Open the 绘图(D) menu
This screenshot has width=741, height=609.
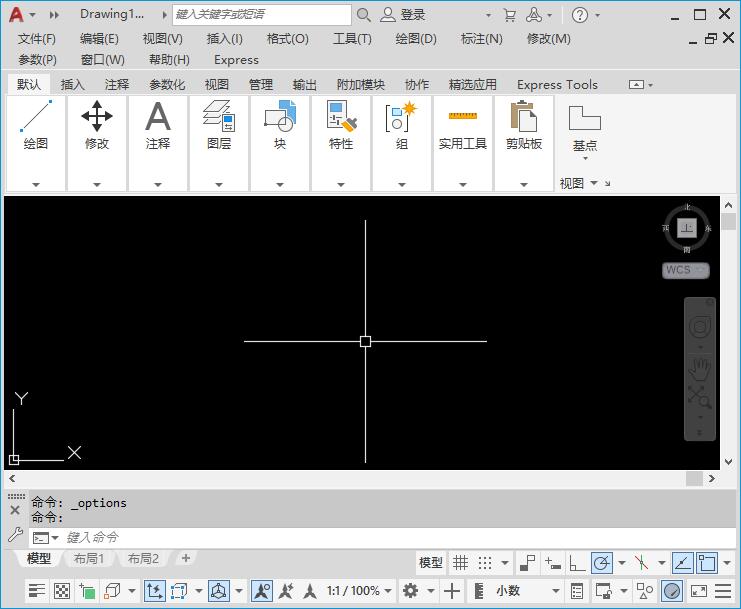coord(416,39)
